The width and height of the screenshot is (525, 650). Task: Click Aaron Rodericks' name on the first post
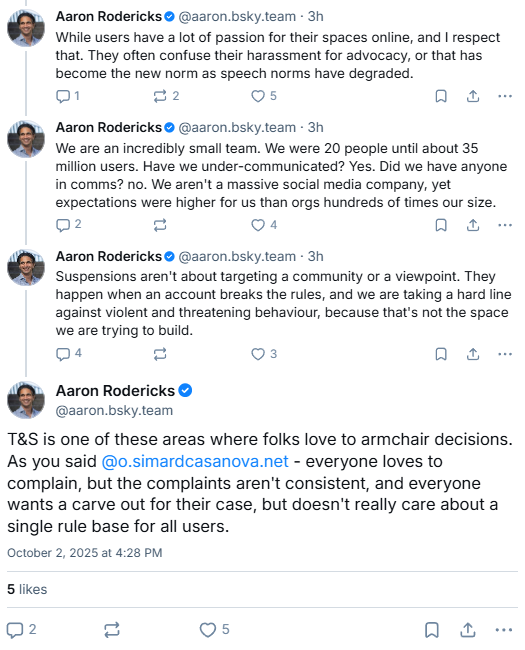tap(109, 16)
